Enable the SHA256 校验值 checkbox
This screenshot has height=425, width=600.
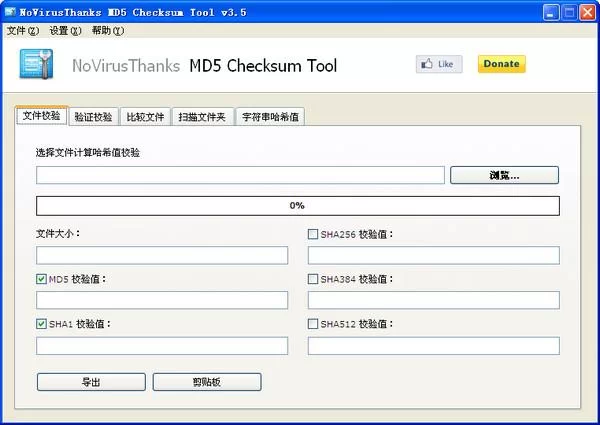click(x=313, y=234)
